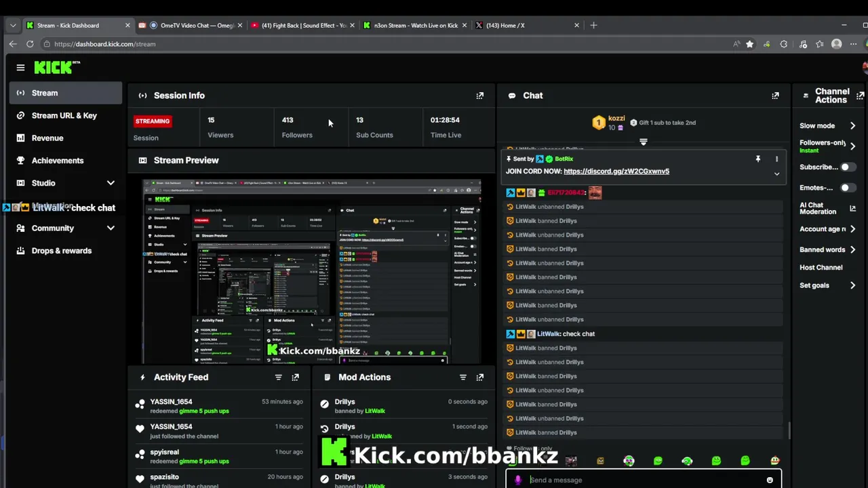The image size is (868, 488).
Task: Toggle Emotes-only chat mode
Action: click(x=848, y=188)
